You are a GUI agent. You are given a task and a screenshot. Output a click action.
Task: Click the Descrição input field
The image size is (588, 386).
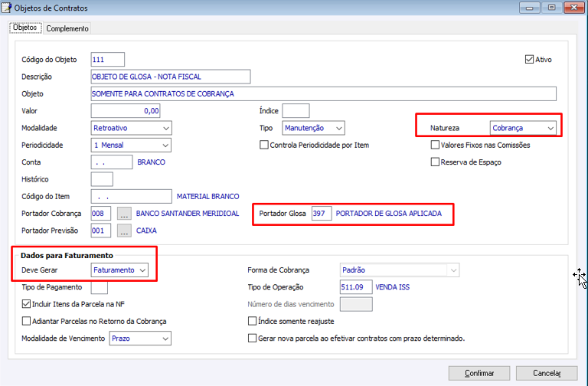171,77
